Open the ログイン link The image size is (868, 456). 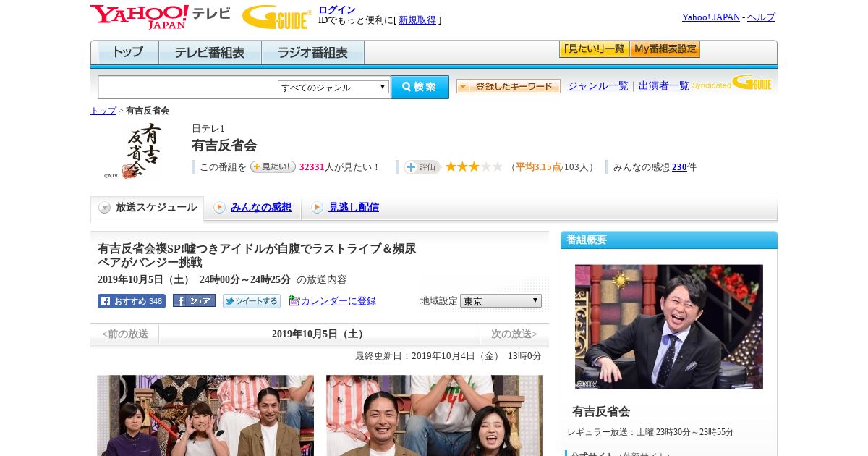click(x=337, y=9)
